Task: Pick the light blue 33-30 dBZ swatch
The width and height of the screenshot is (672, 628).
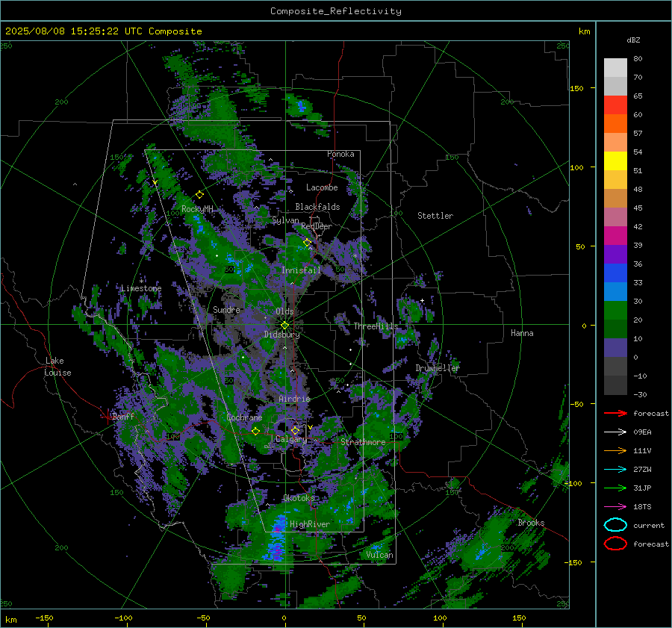Action: [615, 292]
